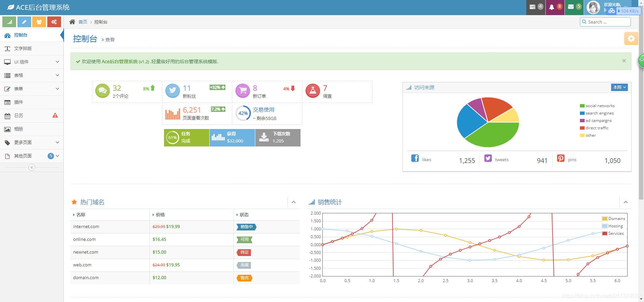644x302 pixels.
Task: Click the red warning triangle beside 日历
Action: [55, 115]
